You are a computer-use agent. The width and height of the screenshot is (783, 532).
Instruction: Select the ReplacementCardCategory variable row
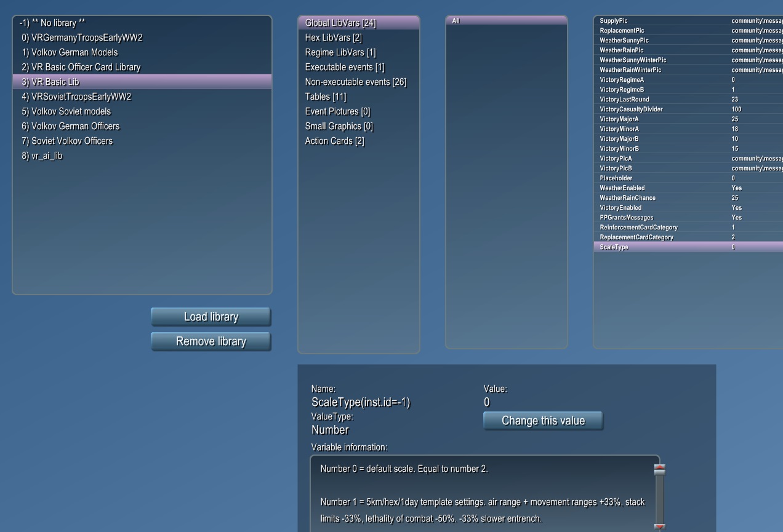click(689, 237)
